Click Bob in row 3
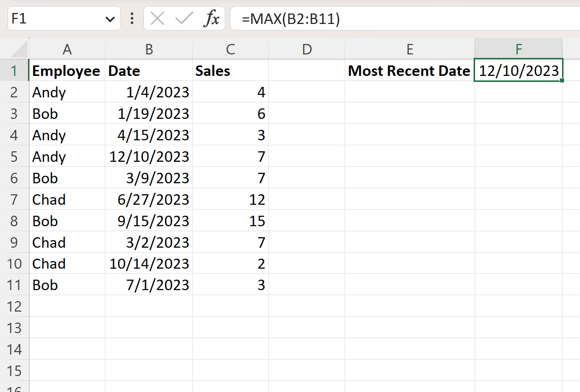Screen dimensions: 580x392 click(x=67, y=113)
